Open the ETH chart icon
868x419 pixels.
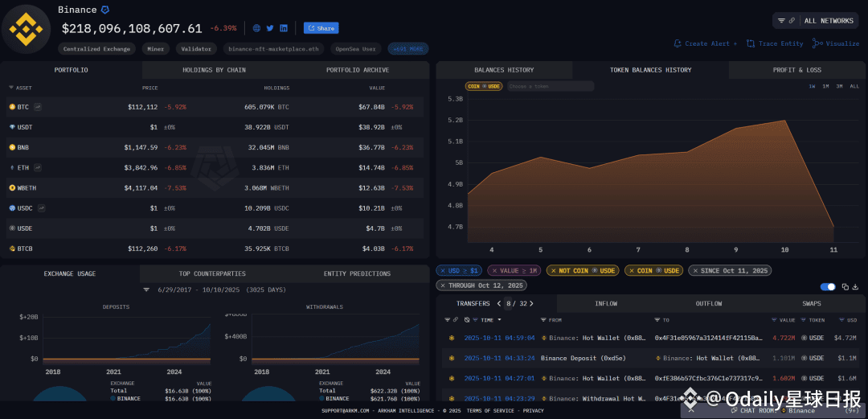[38, 167]
